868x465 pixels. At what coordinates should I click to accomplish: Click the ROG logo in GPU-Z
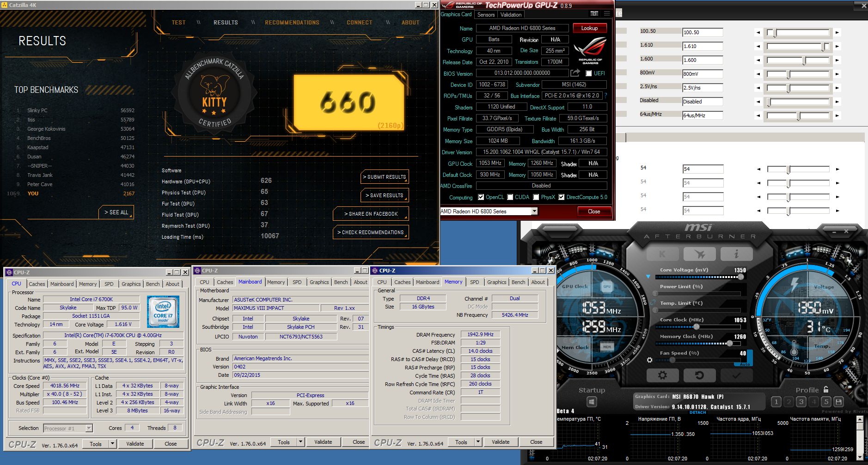(590, 51)
